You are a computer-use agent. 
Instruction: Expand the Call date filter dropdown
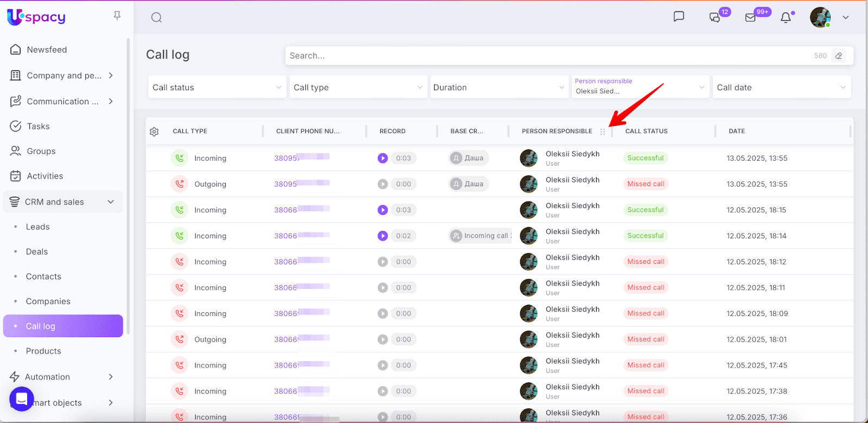[781, 87]
